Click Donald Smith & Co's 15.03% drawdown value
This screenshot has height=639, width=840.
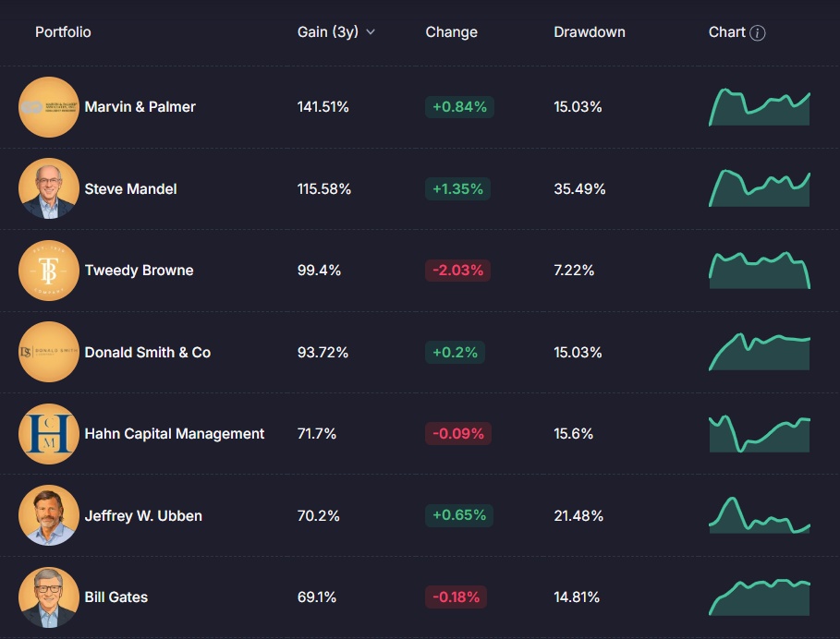click(x=578, y=352)
